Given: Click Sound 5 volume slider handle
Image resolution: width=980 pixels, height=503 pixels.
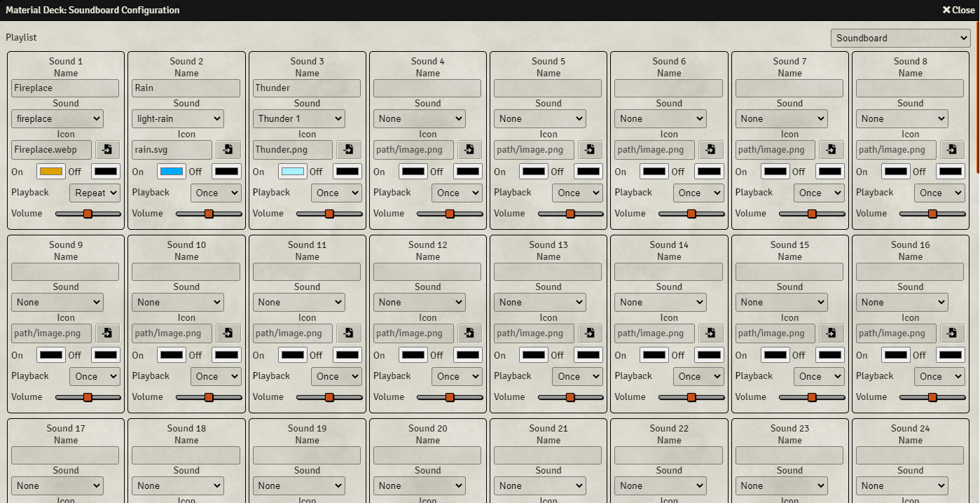Looking at the screenshot, I should point(570,214).
